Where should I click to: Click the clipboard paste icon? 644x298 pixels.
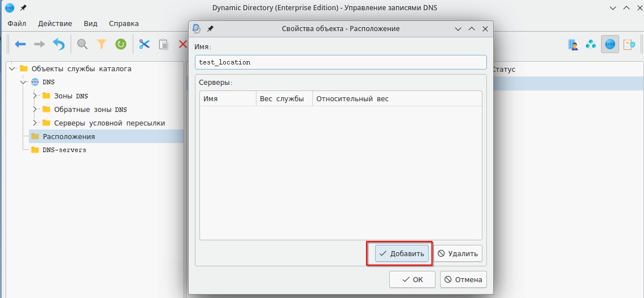pos(164,44)
